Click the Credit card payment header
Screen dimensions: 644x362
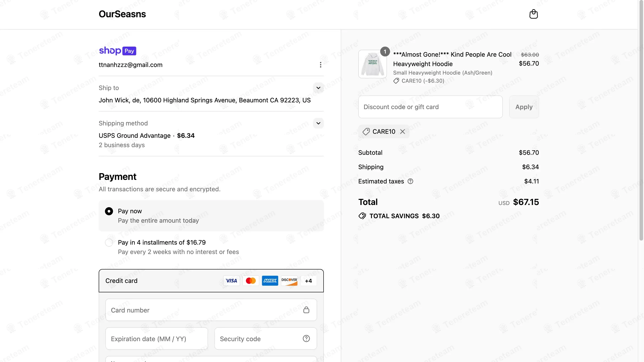pos(211,281)
